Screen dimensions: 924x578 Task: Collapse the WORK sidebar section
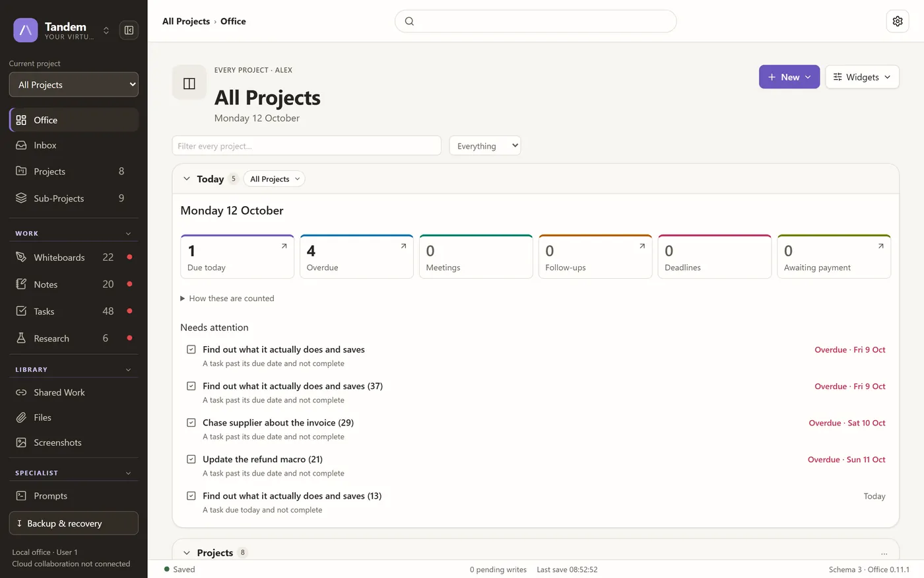click(x=128, y=234)
